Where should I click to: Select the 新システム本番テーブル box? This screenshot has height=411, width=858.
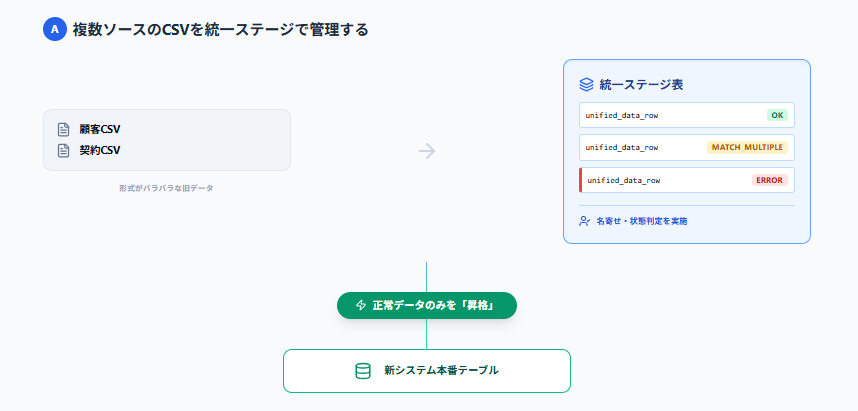[x=427, y=371]
